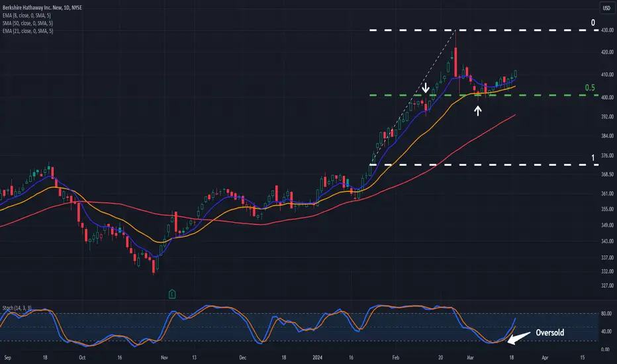Screen dimensions: 617x364
Task: Click the green earnings E marker
Action: 172,294
